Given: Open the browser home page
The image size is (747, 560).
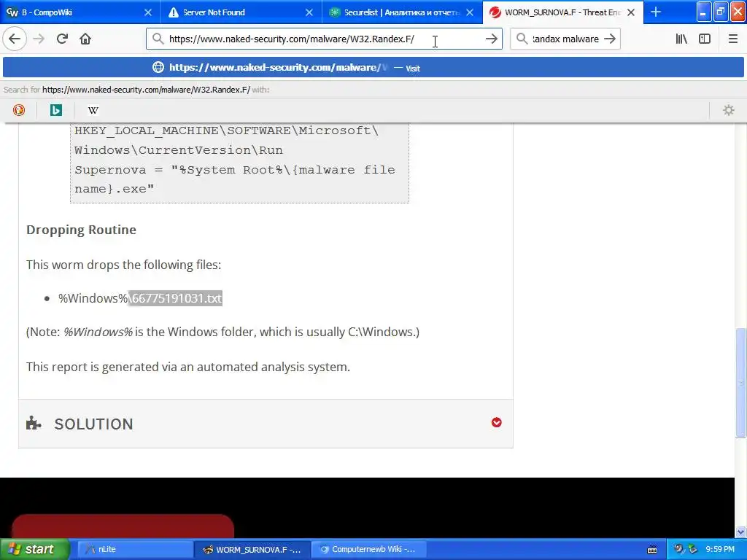Looking at the screenshot, I should point(85,39).
